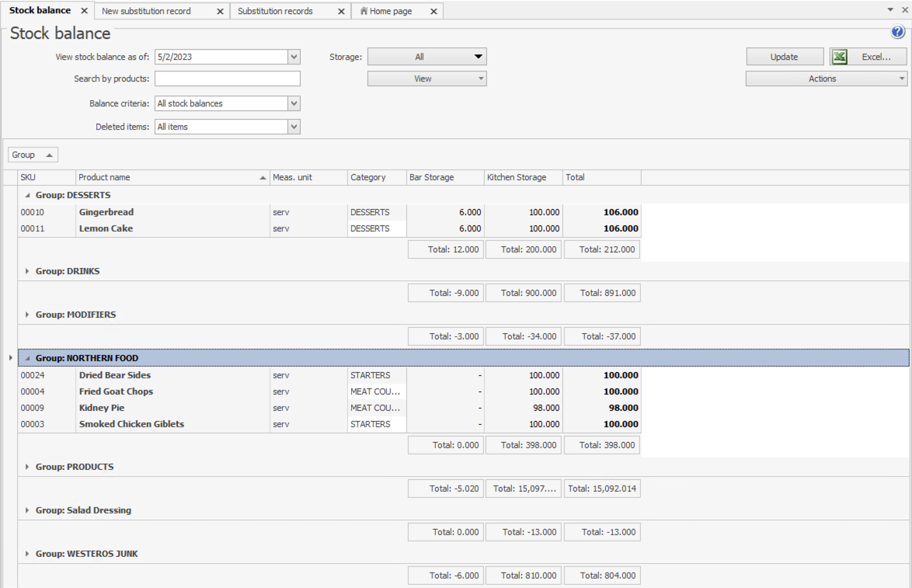Click the Search by products field
The image size is (912, 588).
[x=227, y=78]
